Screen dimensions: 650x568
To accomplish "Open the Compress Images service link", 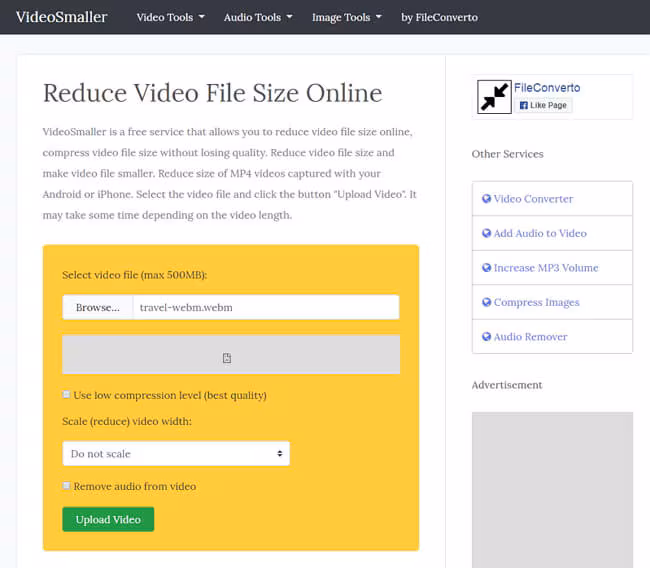I will 536,302.
